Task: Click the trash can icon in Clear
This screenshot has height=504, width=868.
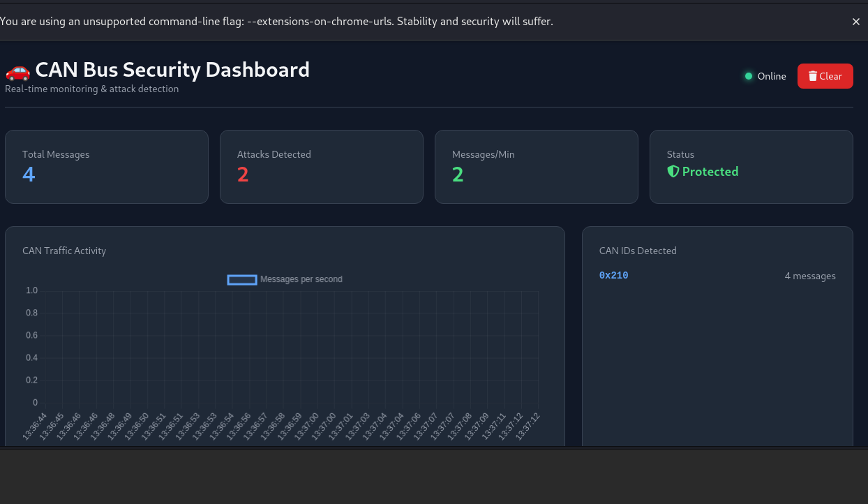Action: [x=813, y=76]
